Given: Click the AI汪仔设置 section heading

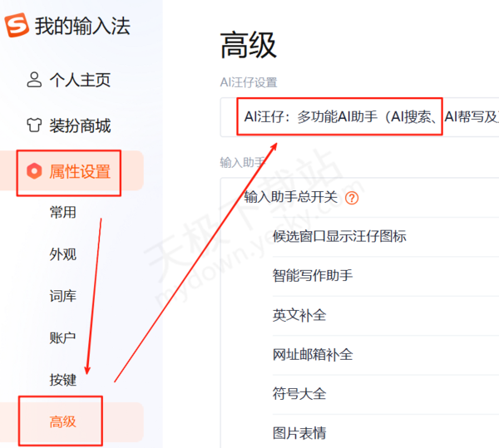Looking at the screenshot, I should [249, 82].
